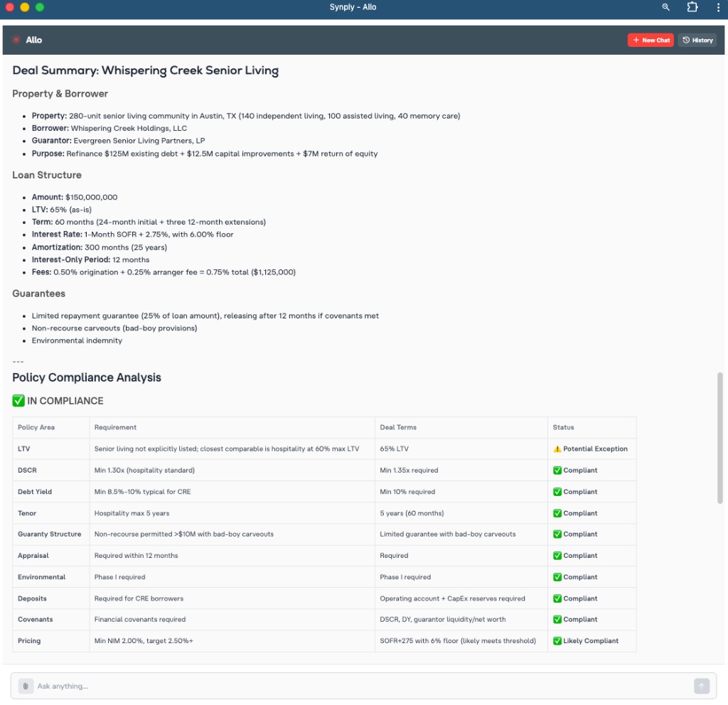This screenshot has height=705, width=728.
Task: Click the Synply - Allo title bar
Action: point(353,7)
